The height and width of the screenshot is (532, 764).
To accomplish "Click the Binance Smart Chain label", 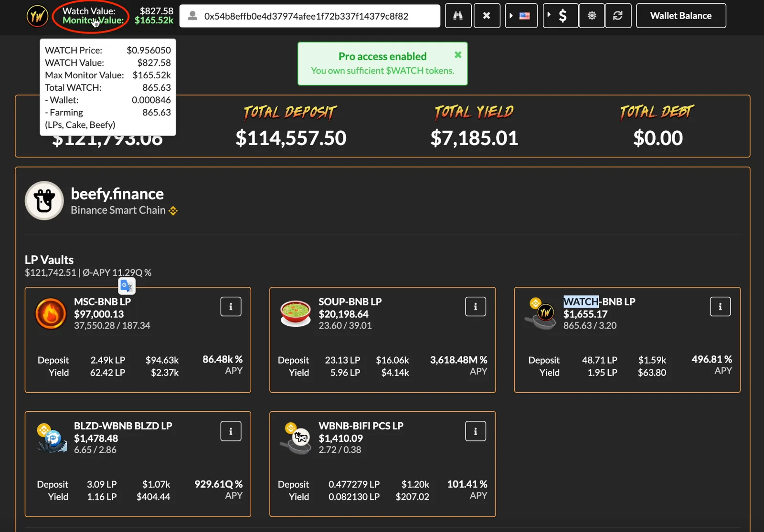I will [118, 210].
